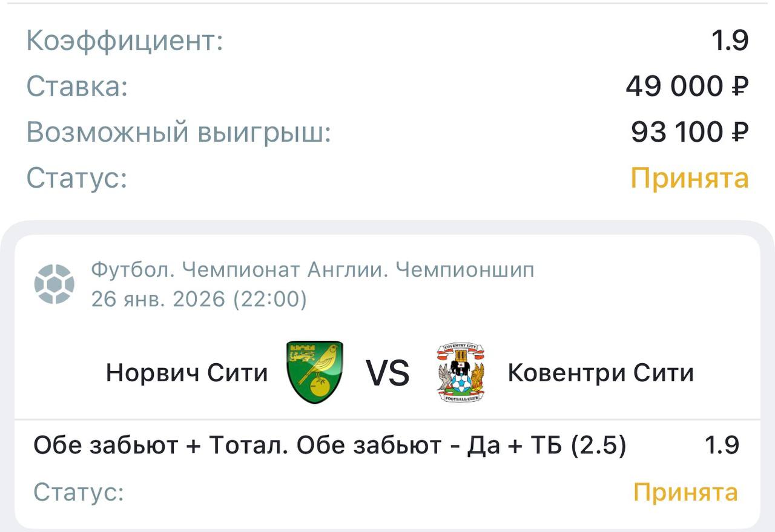This screenshot has height=532, width=775.
Task: Tap the top Принята bet status
Action: pos(690,179)
